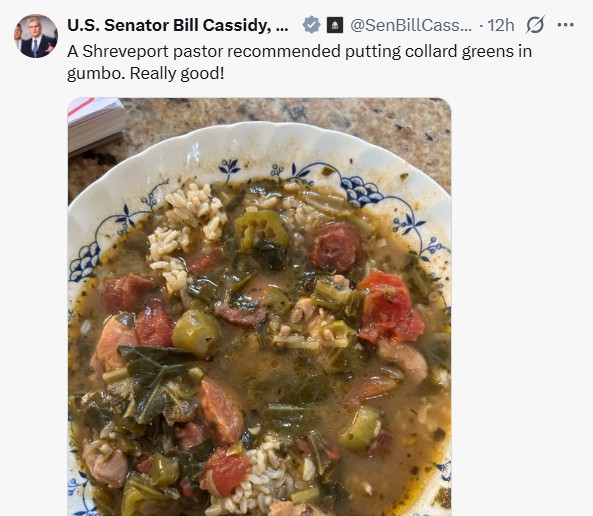This screenshot has height=516, width=593.
Task: Click the blue verified checkmark badge
Action: [x=311, y=25]
